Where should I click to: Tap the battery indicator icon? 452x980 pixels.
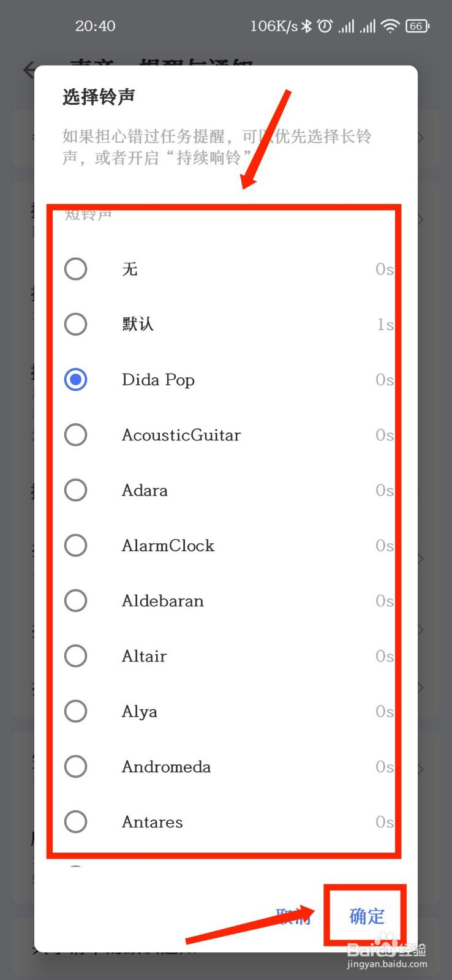417,26
